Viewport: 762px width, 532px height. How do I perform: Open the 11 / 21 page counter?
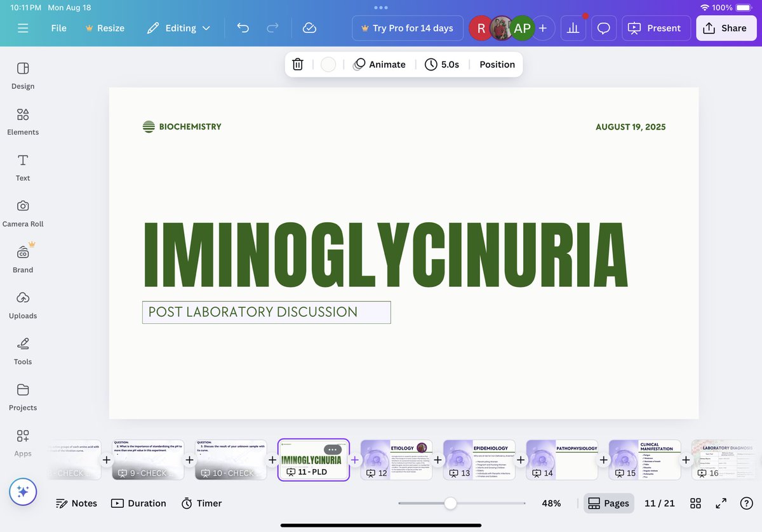659,503
